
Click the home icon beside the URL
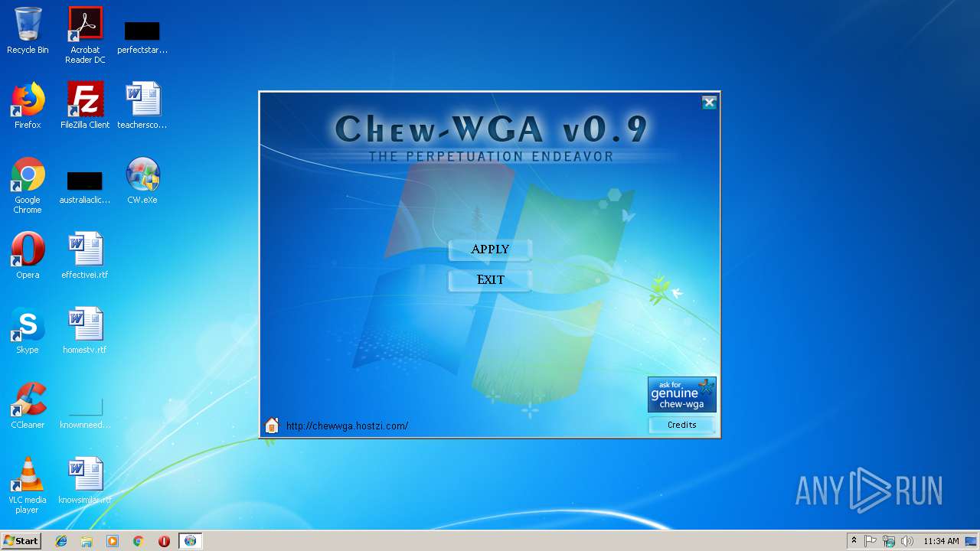click(272, 425)
